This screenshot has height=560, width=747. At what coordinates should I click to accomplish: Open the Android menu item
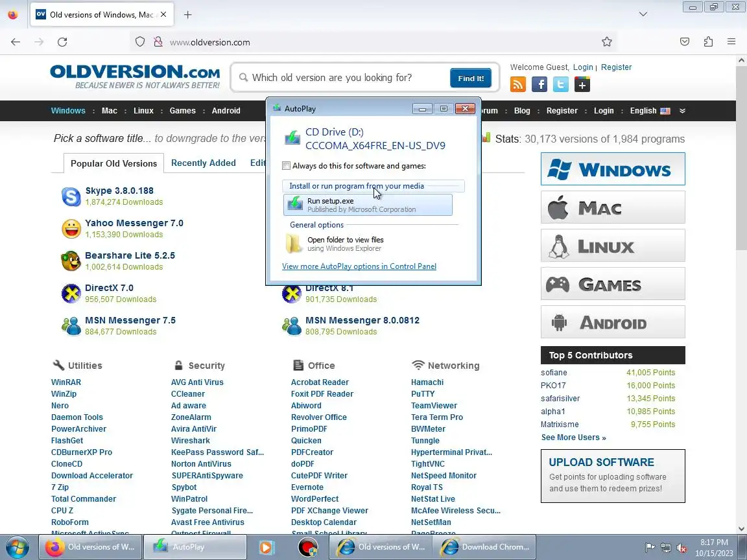click(x=226, y=110)
